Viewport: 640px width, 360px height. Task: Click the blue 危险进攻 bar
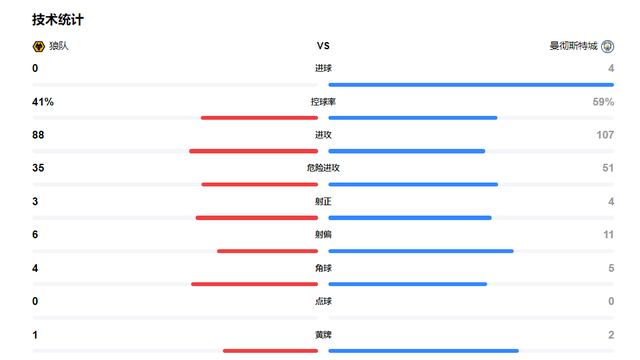coord(413,184)
